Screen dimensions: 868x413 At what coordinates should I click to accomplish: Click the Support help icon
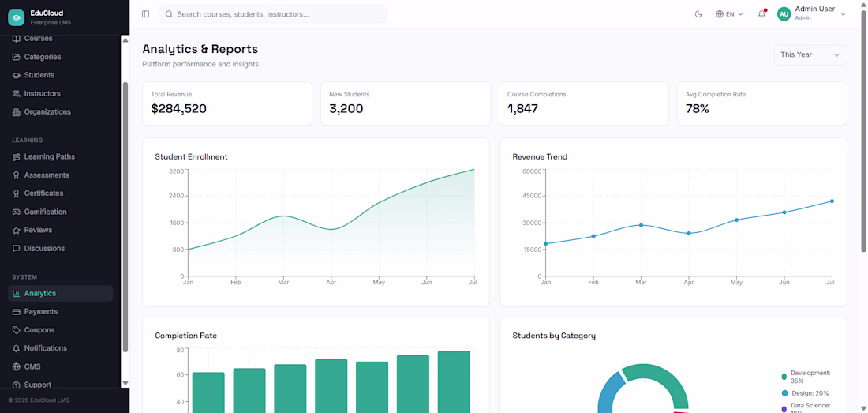click(x=16, y=385)
